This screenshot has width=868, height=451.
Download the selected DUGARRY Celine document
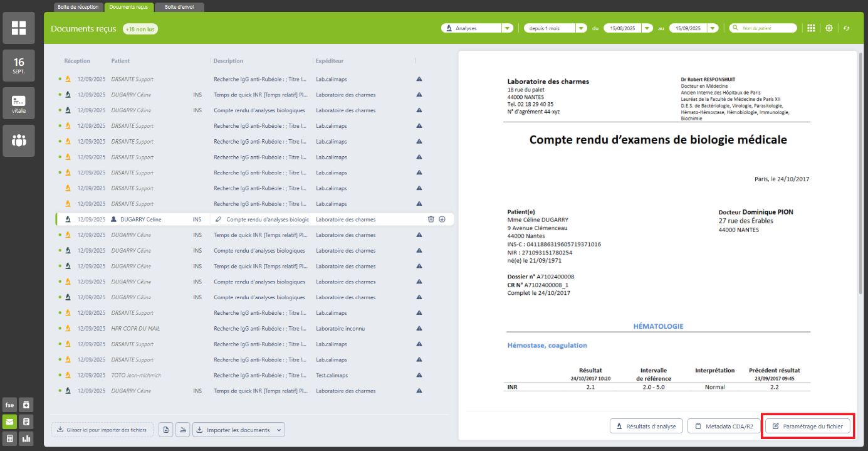pos(442,220)
